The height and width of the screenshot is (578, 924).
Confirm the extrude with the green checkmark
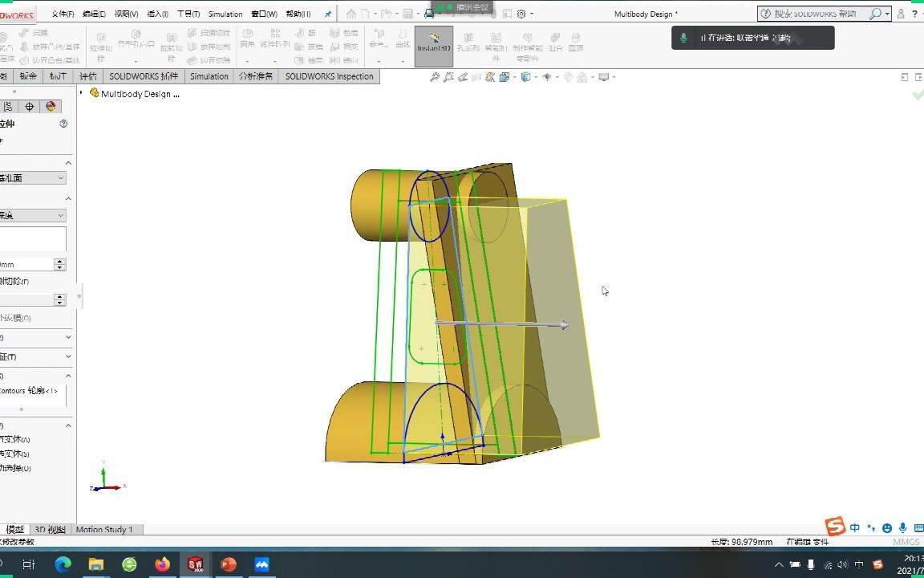pos(918,94)
